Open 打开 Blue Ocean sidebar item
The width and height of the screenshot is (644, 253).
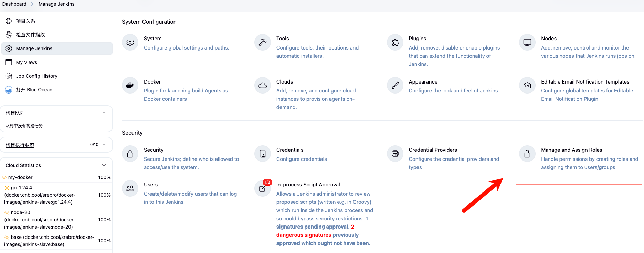click(34, 90)
